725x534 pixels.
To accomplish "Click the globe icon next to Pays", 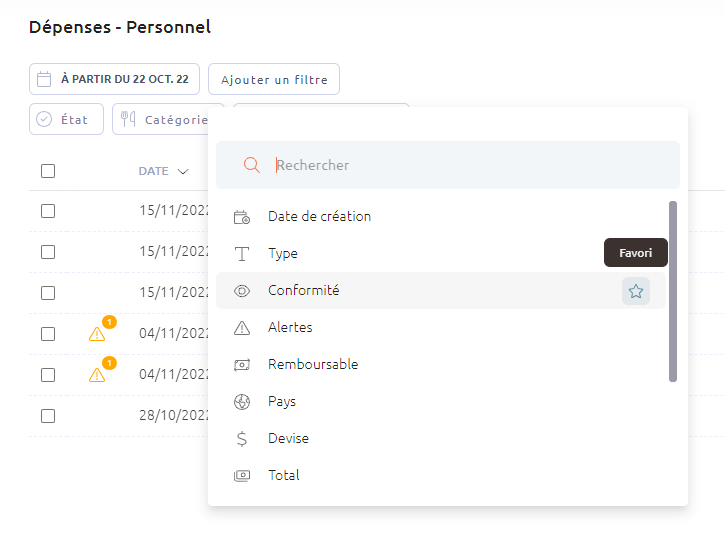I will 242,402.
